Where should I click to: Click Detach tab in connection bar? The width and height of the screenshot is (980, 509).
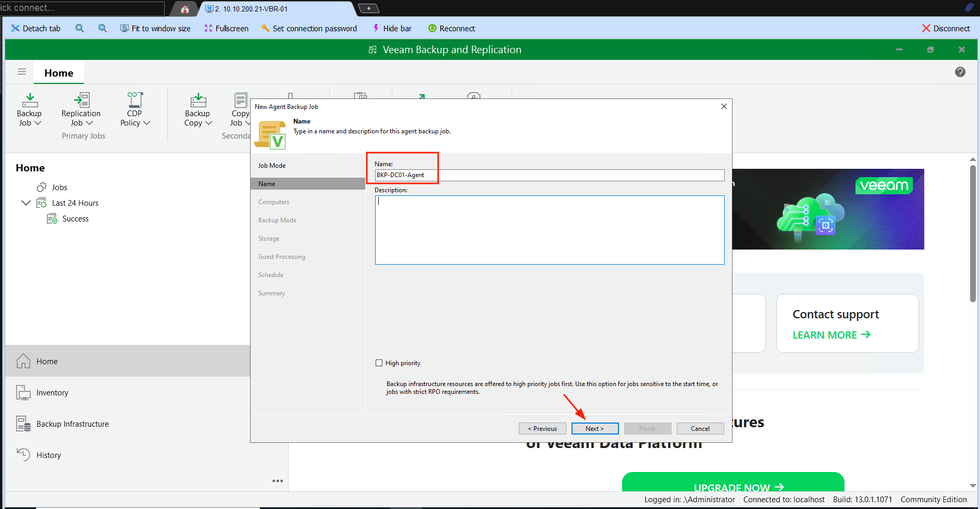point(35,28)
